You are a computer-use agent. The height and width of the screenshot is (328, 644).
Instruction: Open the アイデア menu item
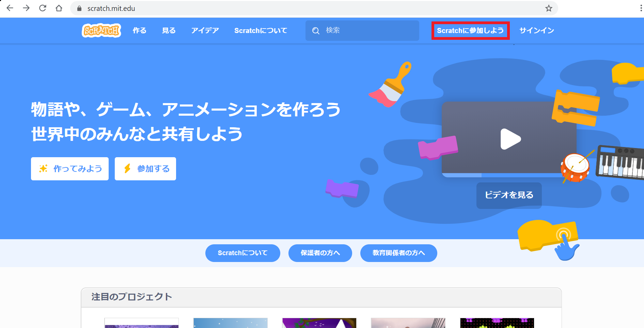[x=205, y=31]
